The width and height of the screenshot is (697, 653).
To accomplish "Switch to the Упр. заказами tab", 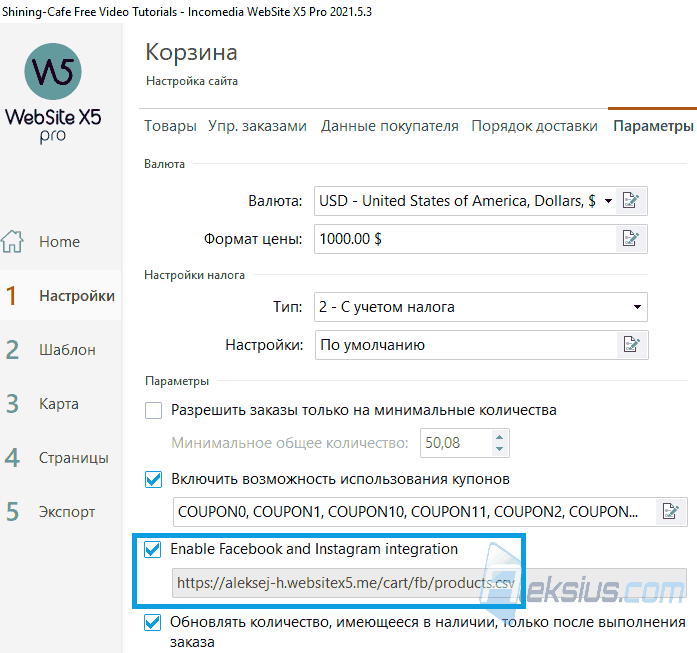I will [257, 126].
